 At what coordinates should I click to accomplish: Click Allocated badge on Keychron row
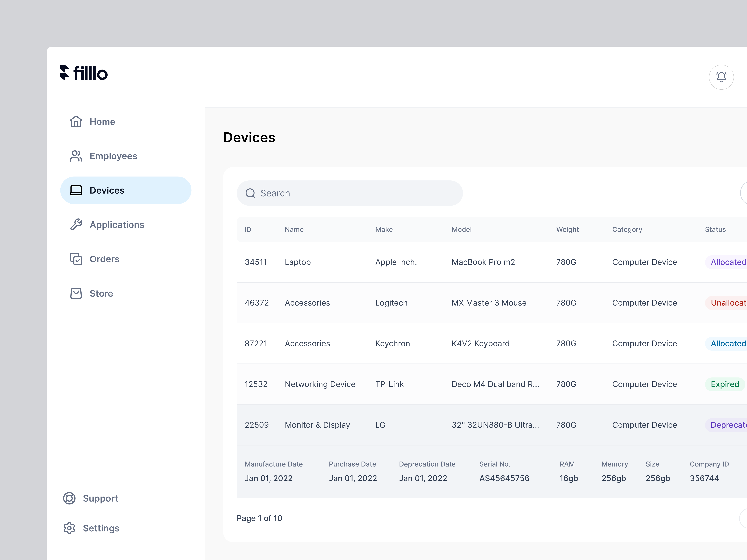click(728, 343)
